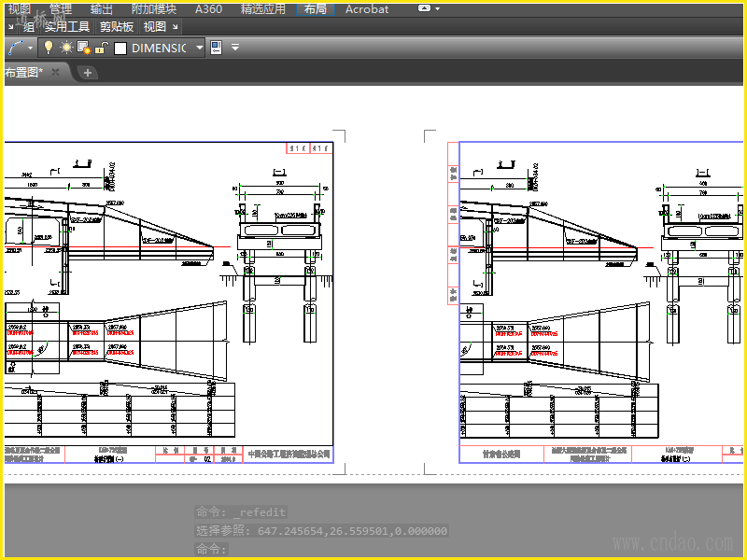The height and width of the screenshot is (560, 747).
Task: Switch to the 输出 ribbon tab
Action: [102, 8]
